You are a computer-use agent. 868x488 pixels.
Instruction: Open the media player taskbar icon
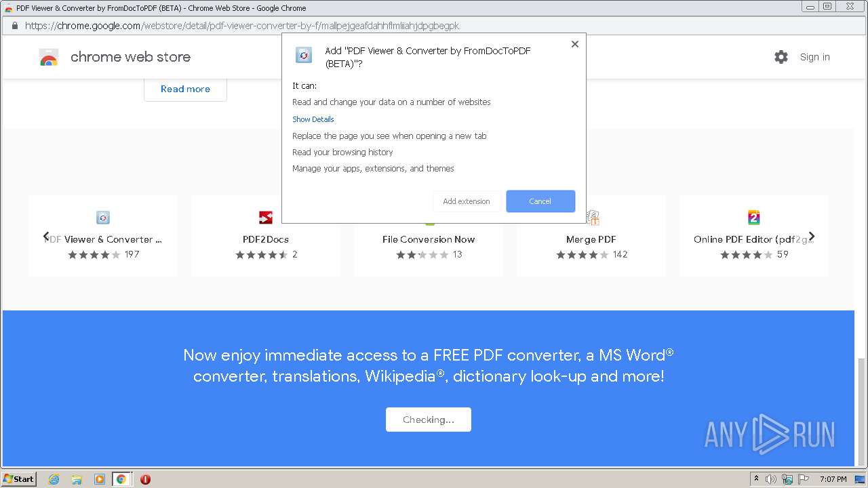(99, 479)
